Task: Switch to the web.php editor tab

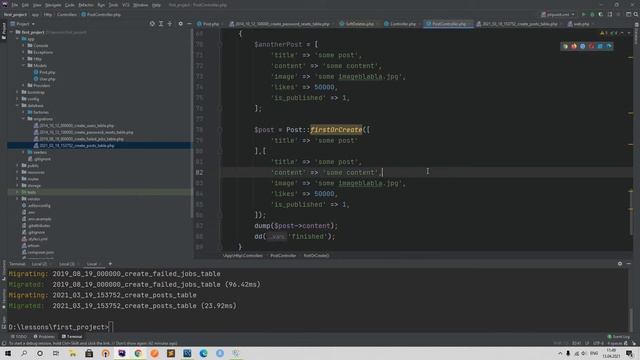Action: (x=579, y=24)
